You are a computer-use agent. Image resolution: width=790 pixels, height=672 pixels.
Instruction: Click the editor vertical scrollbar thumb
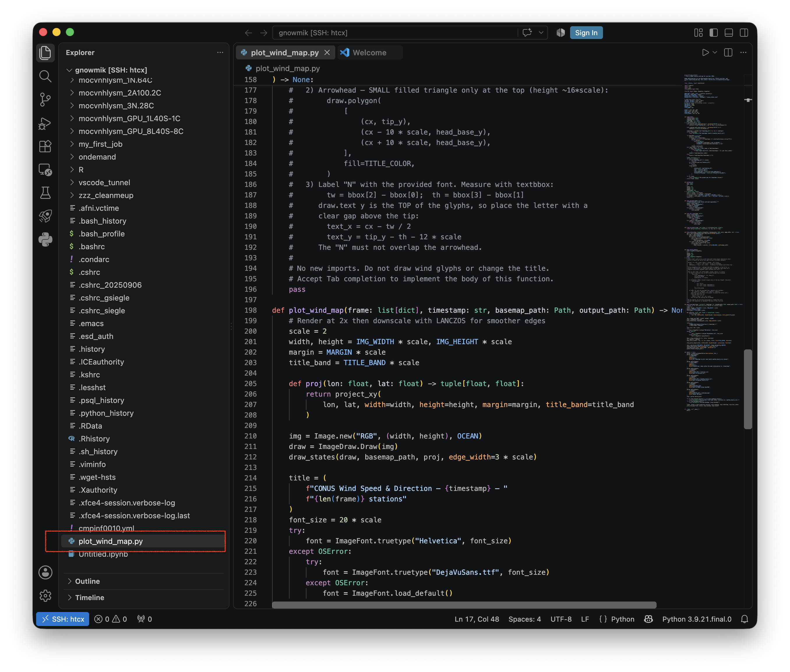click(748, 389)
